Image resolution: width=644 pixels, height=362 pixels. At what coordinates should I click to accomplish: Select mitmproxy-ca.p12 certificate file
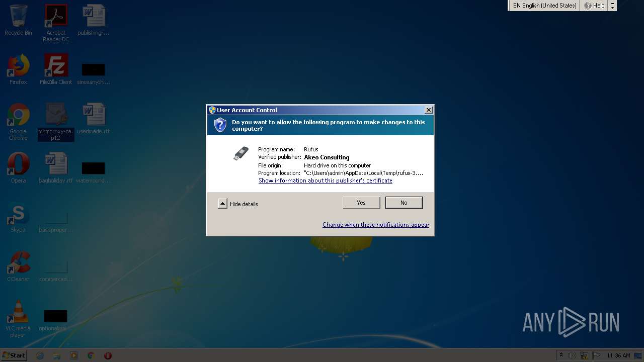(56, 122)
